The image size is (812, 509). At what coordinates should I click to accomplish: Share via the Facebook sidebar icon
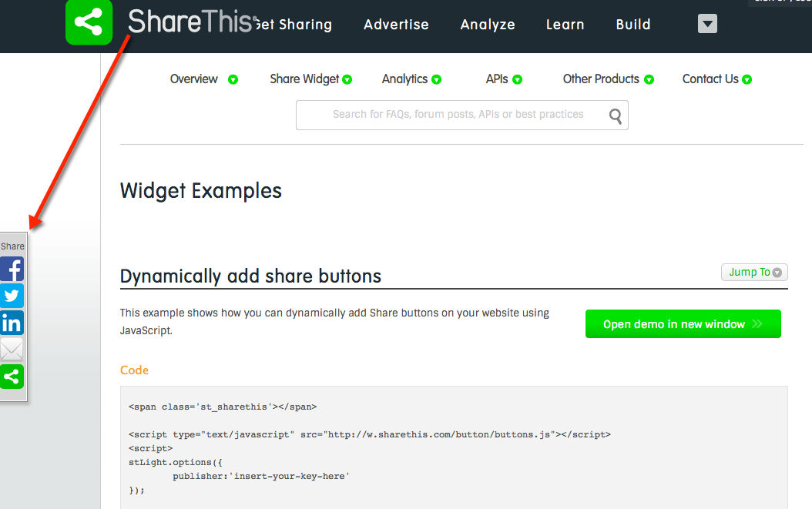tap(12, 270)
